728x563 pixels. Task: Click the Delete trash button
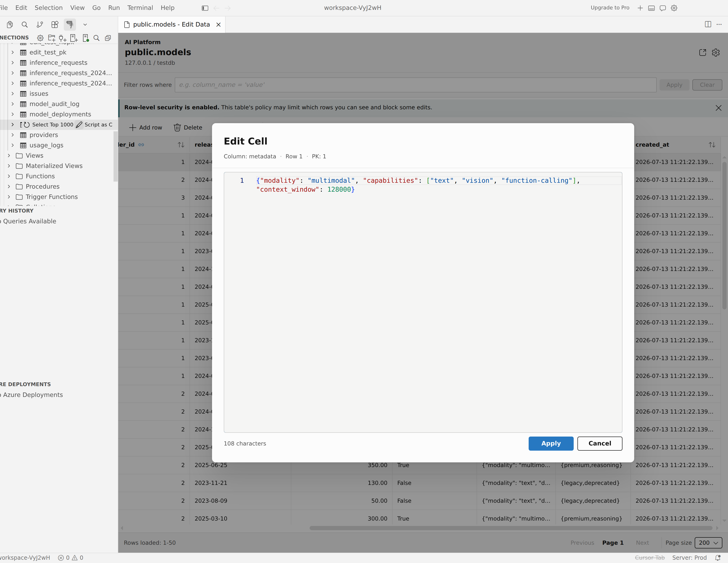pos(188,127)
